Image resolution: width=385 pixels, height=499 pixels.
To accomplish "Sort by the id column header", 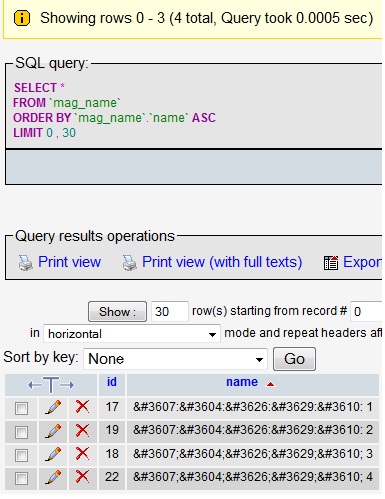I will (x=112, y=382).
